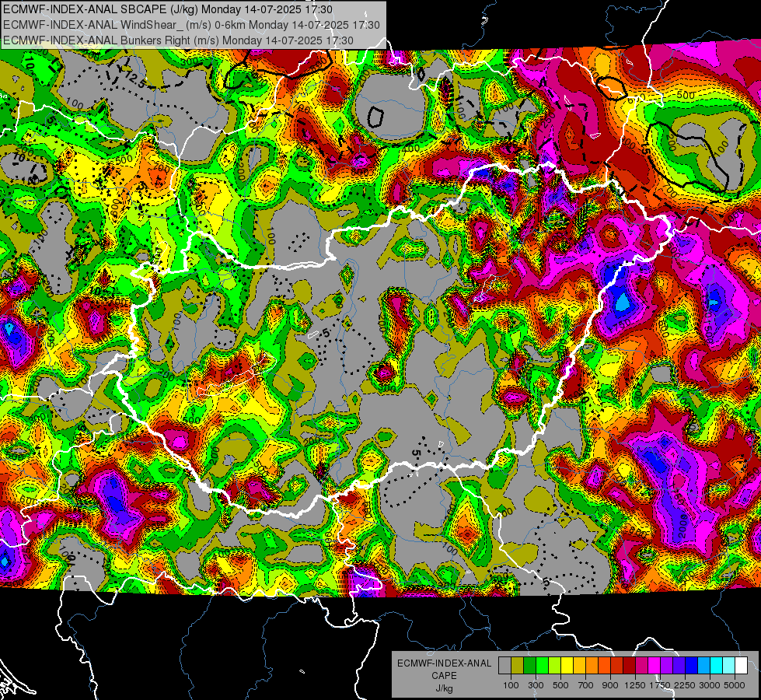The height and width of the screenshot is (700, 761).
Task: Click the legend value 300
Action: pyautogui.click(x=536, y=685)
